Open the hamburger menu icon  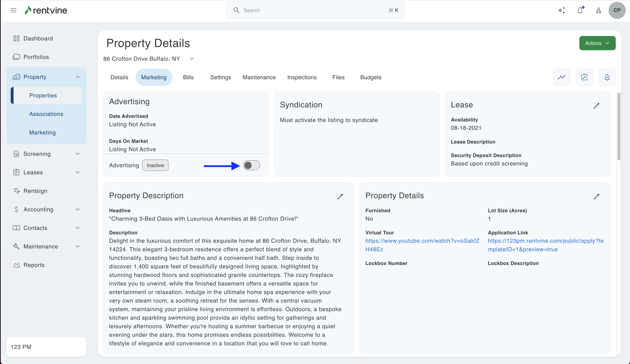14,10
